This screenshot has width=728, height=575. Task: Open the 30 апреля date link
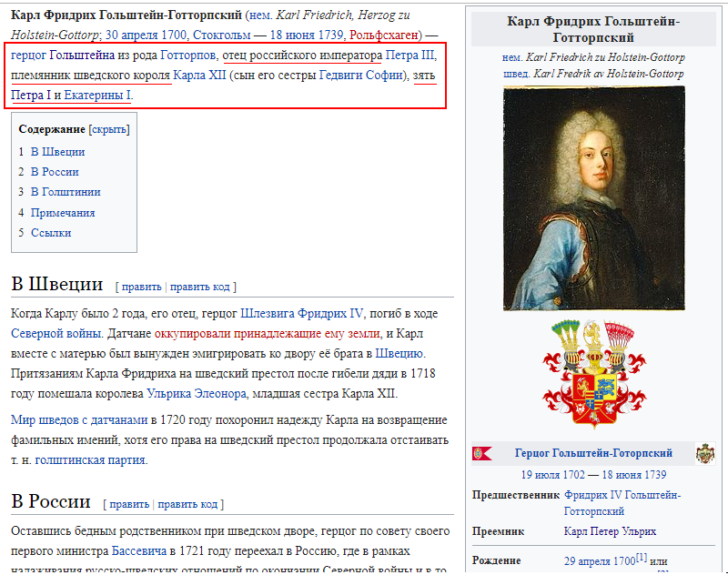[x=131, y=35]
